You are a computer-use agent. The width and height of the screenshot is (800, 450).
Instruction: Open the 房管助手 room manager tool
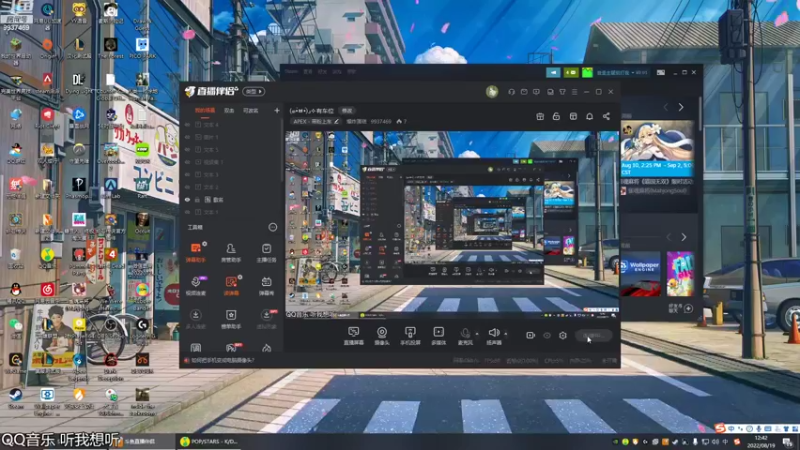click(231, 252)
